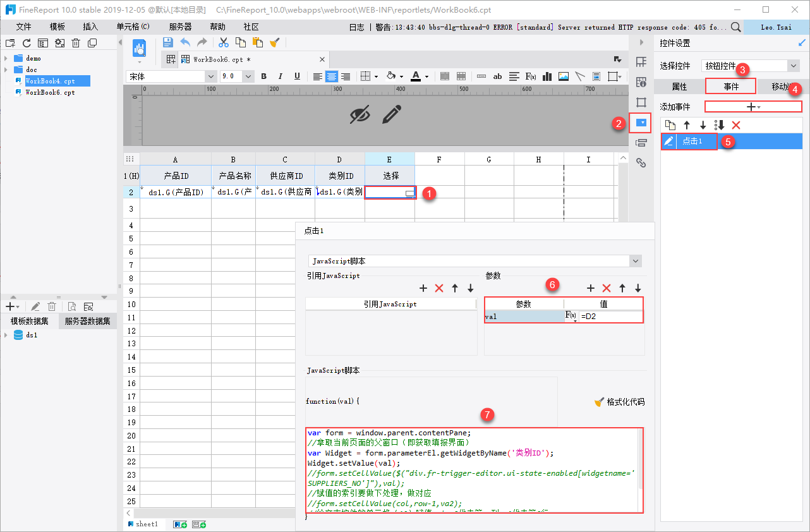Viewport: 810px width, 532px height.
Task: Center-align the cell text
Action: (x=332, y=76)
